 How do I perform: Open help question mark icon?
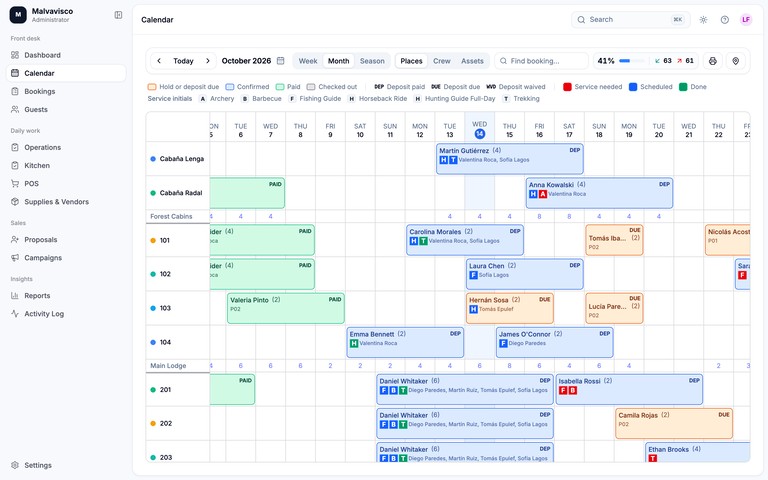pos(724,20)
